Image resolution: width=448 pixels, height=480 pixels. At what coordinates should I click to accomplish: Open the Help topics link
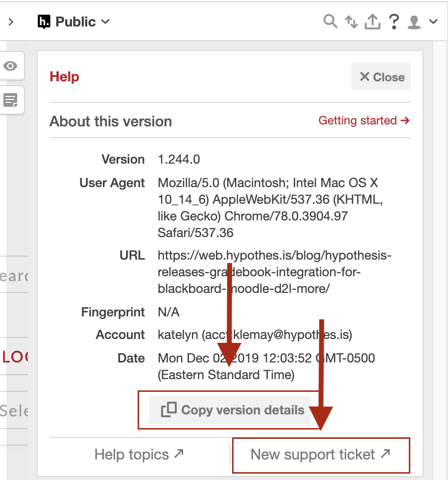pos(139,455)
